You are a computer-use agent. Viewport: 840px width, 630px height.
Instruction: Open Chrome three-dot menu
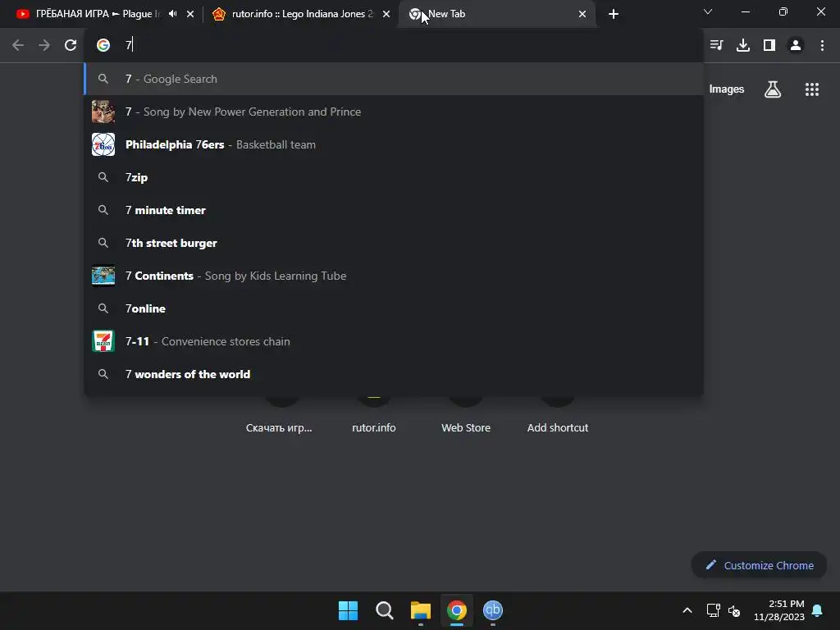point(822,46)
